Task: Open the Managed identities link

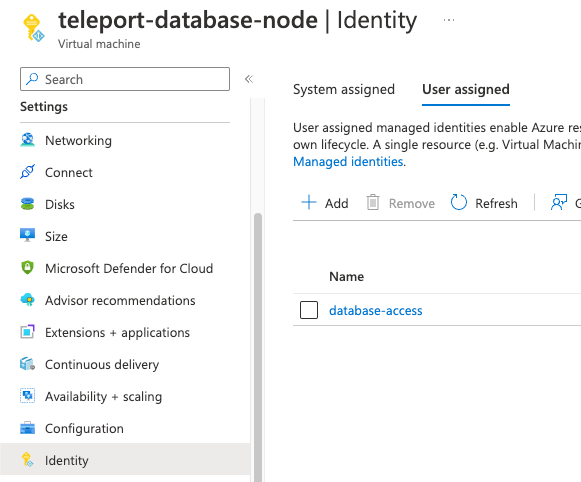Action: point(348,162)
